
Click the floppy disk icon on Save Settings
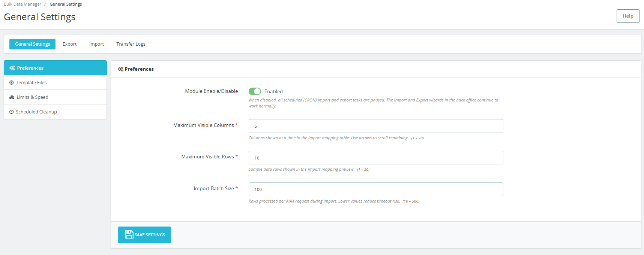point(129,234)
